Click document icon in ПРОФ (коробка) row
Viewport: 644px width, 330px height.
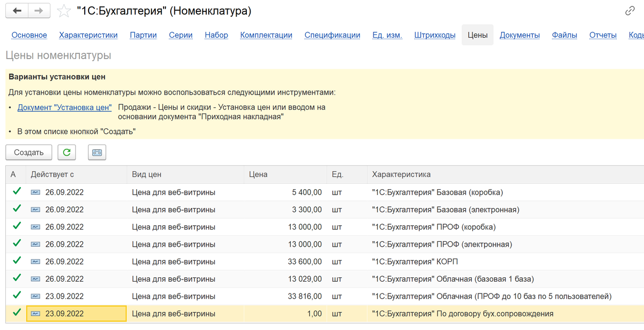coord(36,227)
